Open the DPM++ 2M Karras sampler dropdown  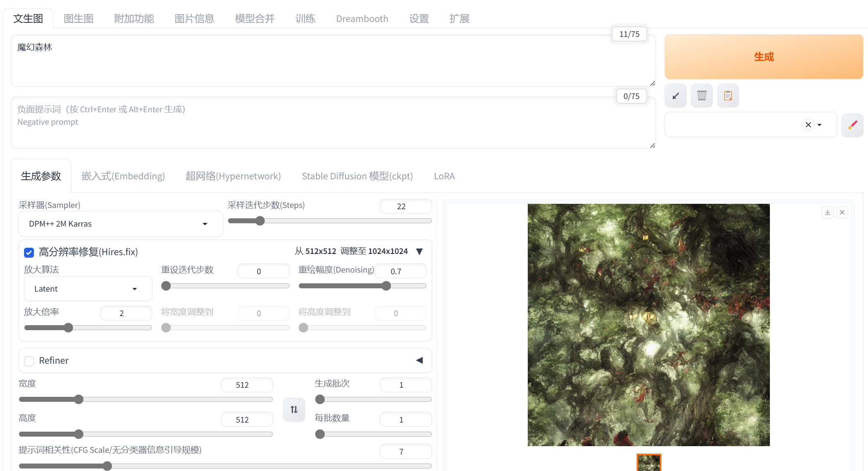point(120,224)
